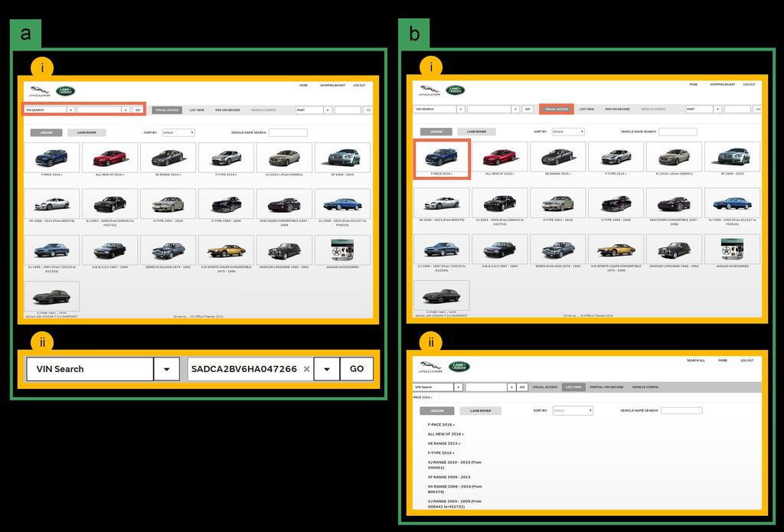
Task: Select the LAND ROVER brand button in panel a-i
Action: pos(87,132)
